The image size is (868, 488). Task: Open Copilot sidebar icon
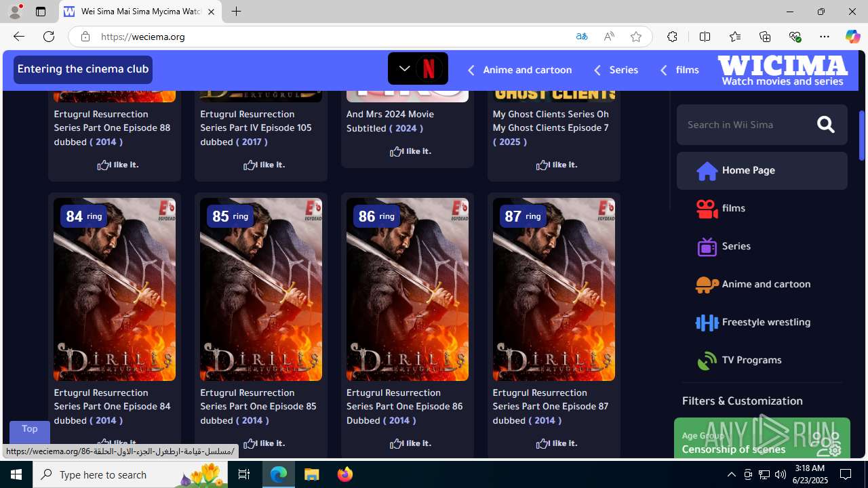pos(852,37)
